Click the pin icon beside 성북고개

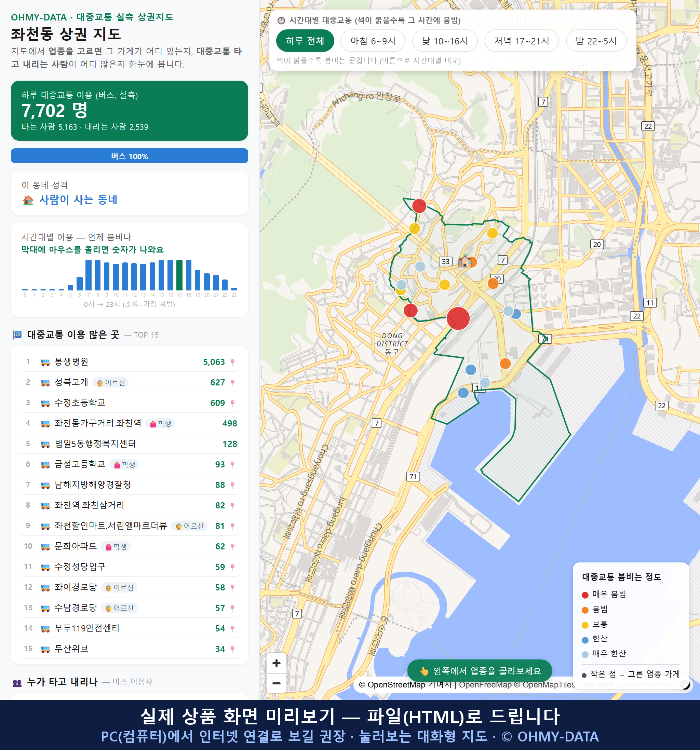point(232,383)
